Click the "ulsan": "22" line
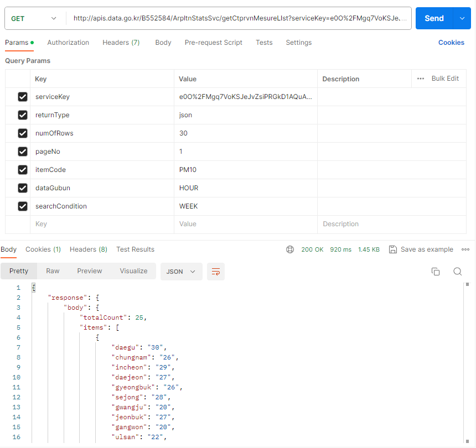The height and width of the screenshot is (448, 476). click(139, 437)
